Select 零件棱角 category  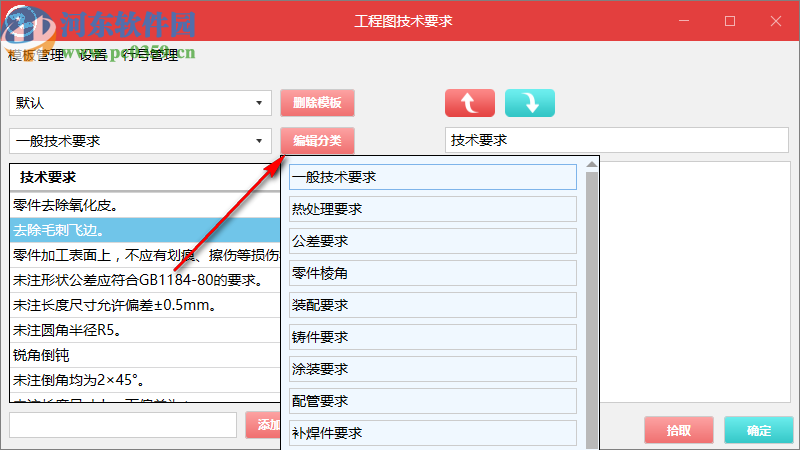click(433, 273)
